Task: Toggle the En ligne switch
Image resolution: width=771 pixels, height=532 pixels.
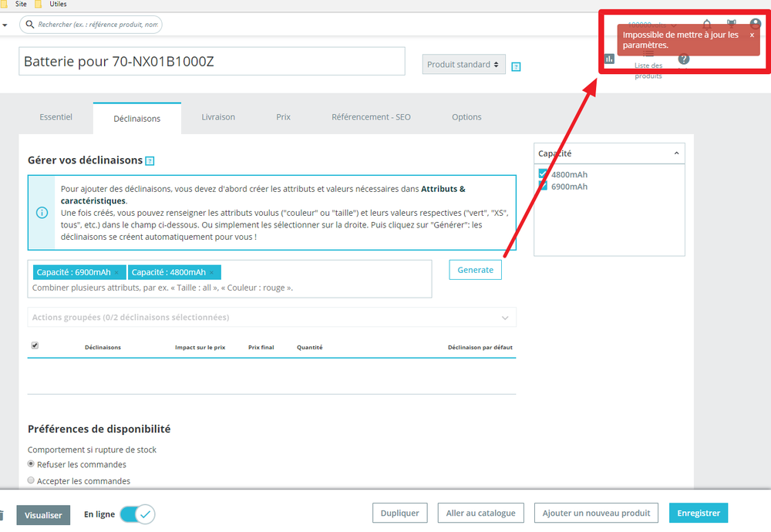Action: pos(138,514)
